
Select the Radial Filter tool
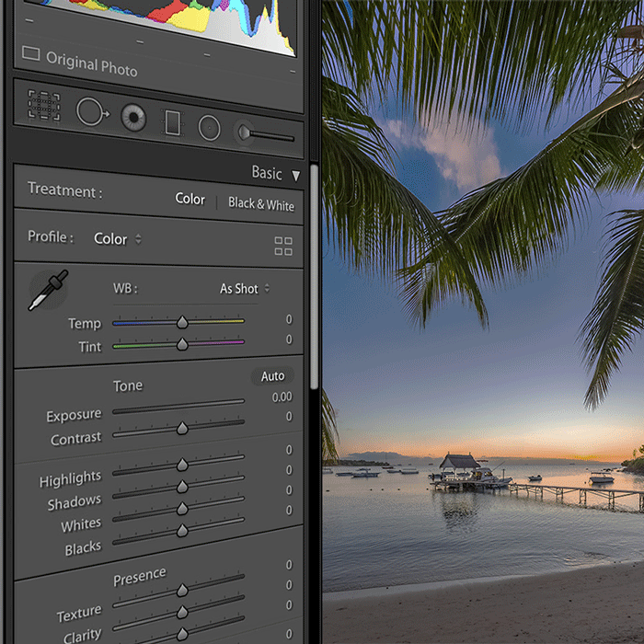point(210,128)
